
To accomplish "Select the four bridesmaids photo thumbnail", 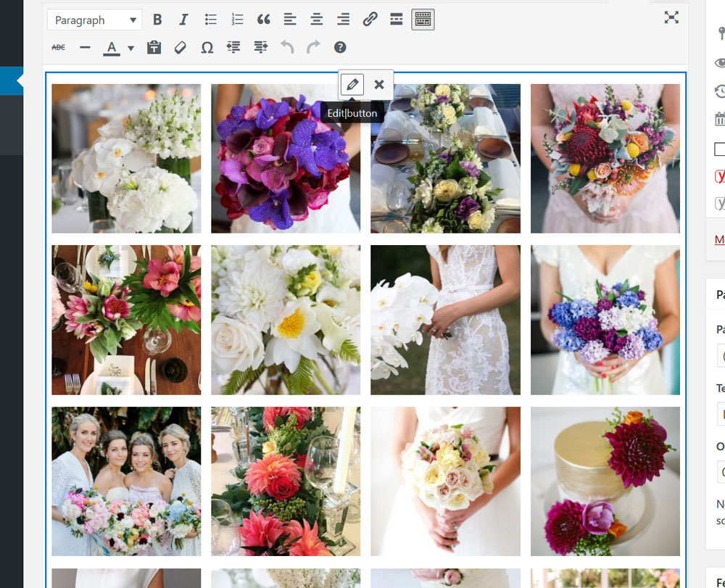I will click(x=126, y=481).
